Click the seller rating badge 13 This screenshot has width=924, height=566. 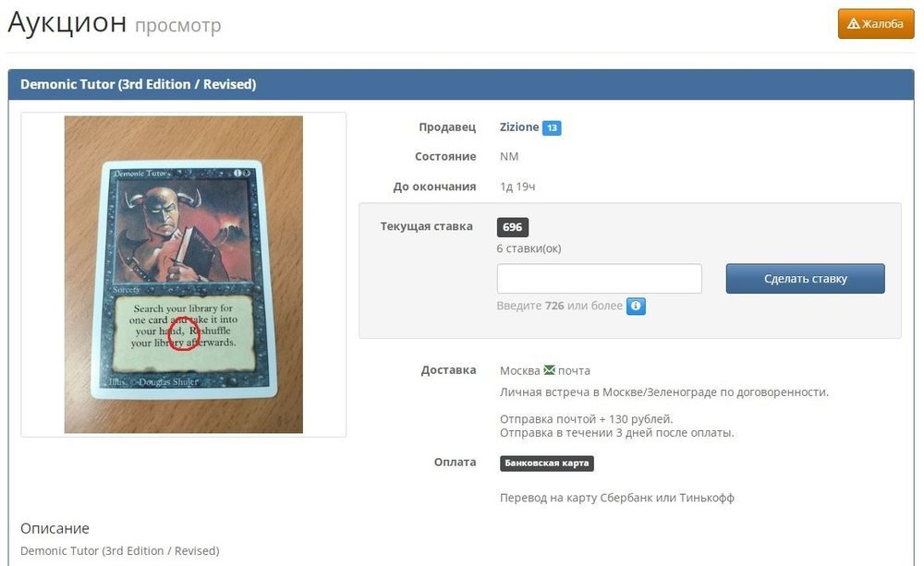[552, 127]
